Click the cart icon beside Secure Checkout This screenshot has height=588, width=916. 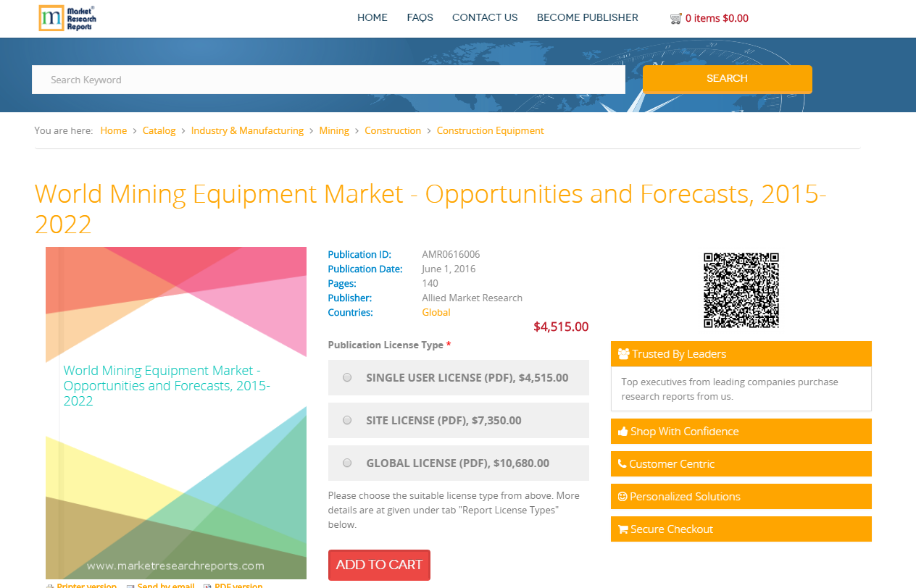coord(623,529)
